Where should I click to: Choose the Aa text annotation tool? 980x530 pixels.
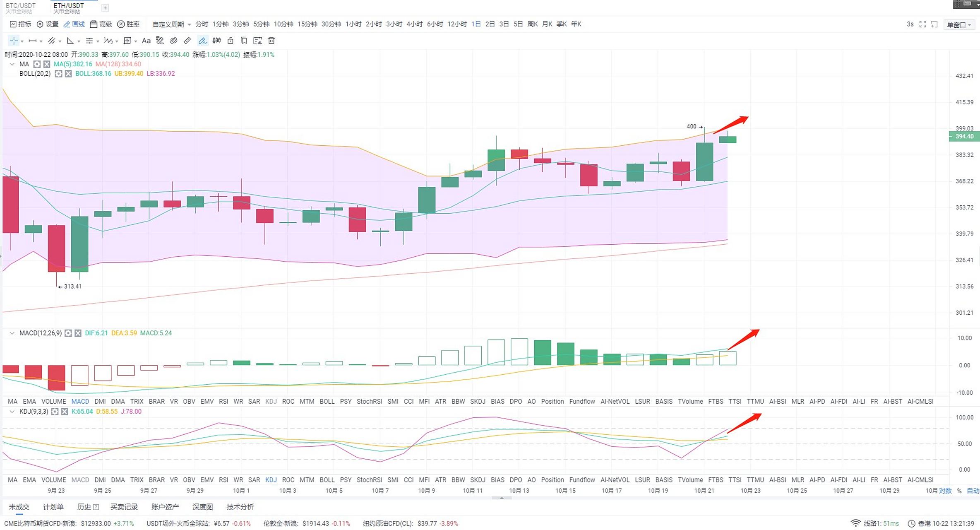coord(146,41)
